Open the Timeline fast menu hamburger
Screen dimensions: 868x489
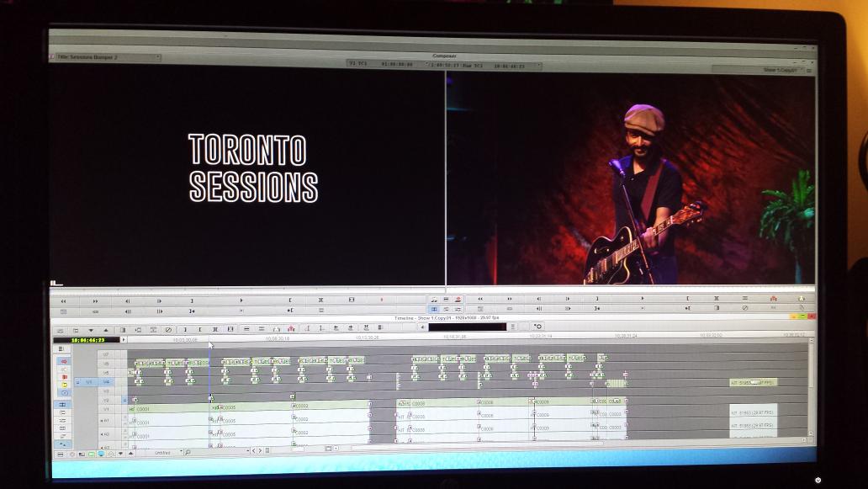pyautogui.click(x=61, y=349)
